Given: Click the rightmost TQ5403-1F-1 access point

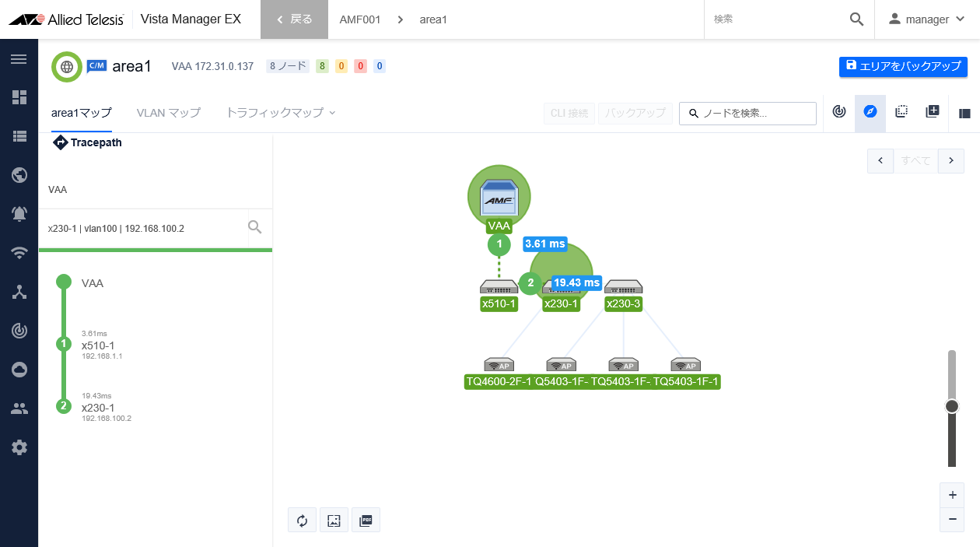Looking at the screenshot, I should [685, 365].
